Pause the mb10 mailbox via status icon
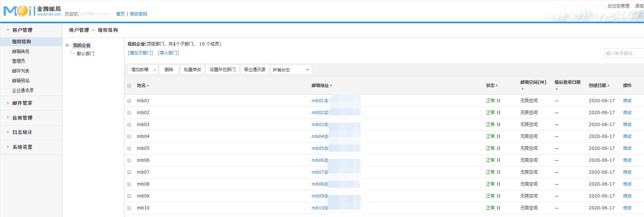Screen dimensions: 644x217 [x=498, y=208]
